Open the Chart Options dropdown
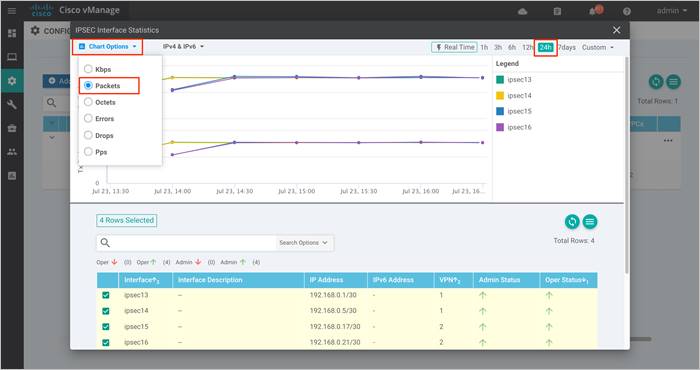Viewport: 700px width, 370px height. point(108,46)
